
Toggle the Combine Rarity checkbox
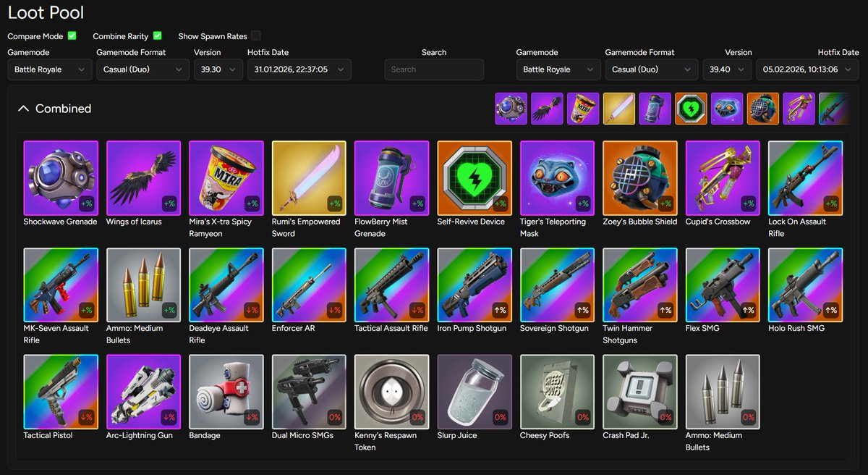tap(158, 35)
